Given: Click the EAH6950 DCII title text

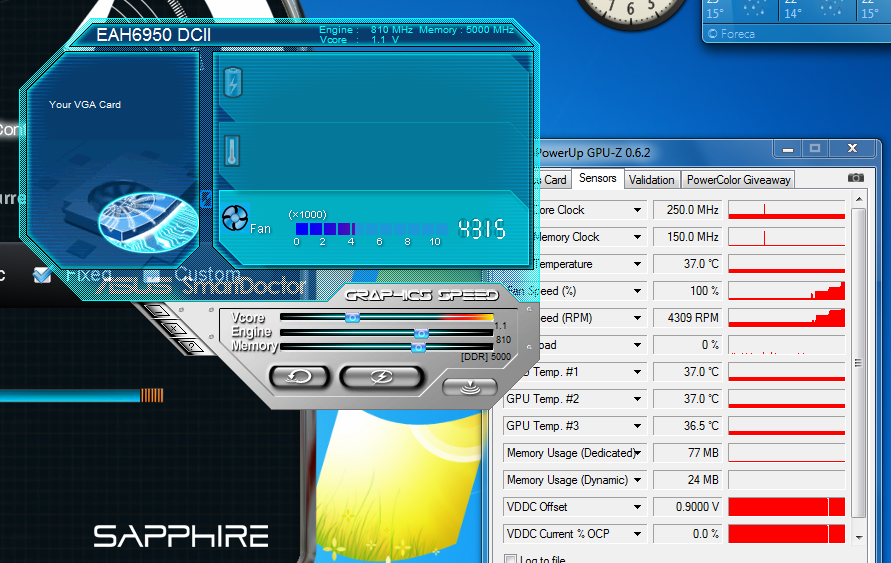Looking at the screenshot, I should point(153,35).
